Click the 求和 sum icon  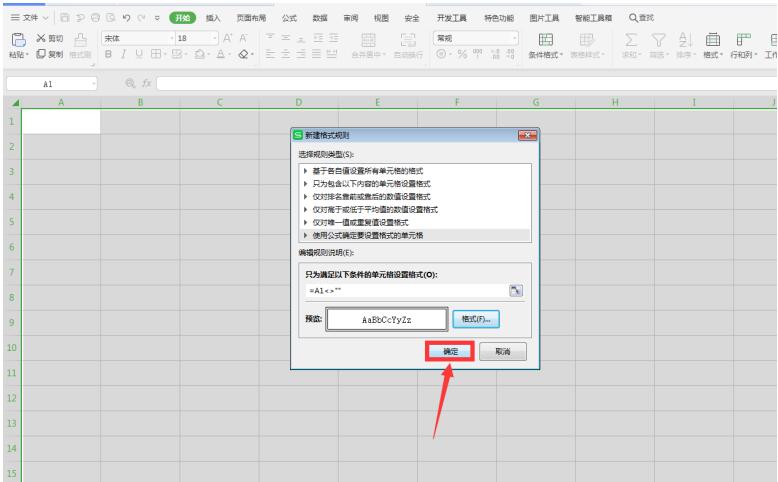(x=631, y=40)
